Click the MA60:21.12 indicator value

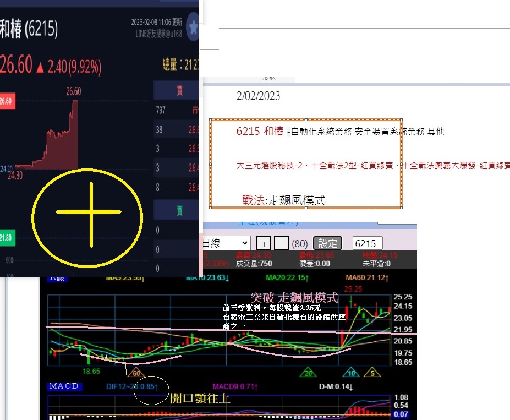point(367,278)
